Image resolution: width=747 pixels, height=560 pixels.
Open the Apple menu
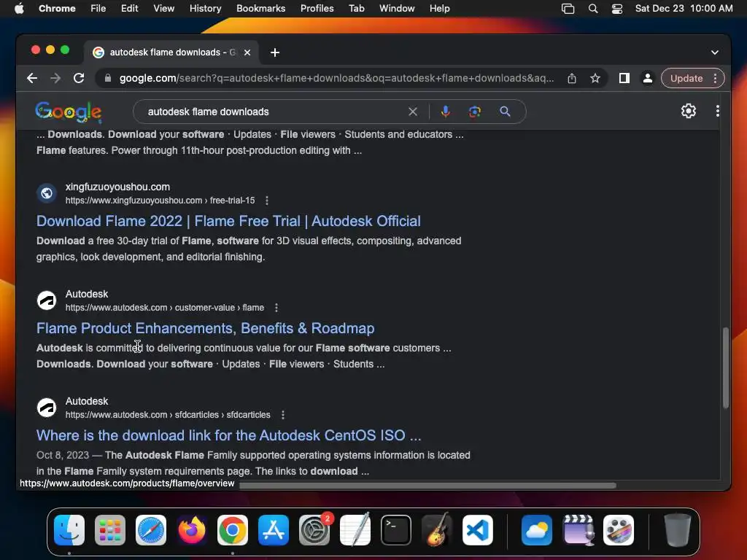pos(19,8)
